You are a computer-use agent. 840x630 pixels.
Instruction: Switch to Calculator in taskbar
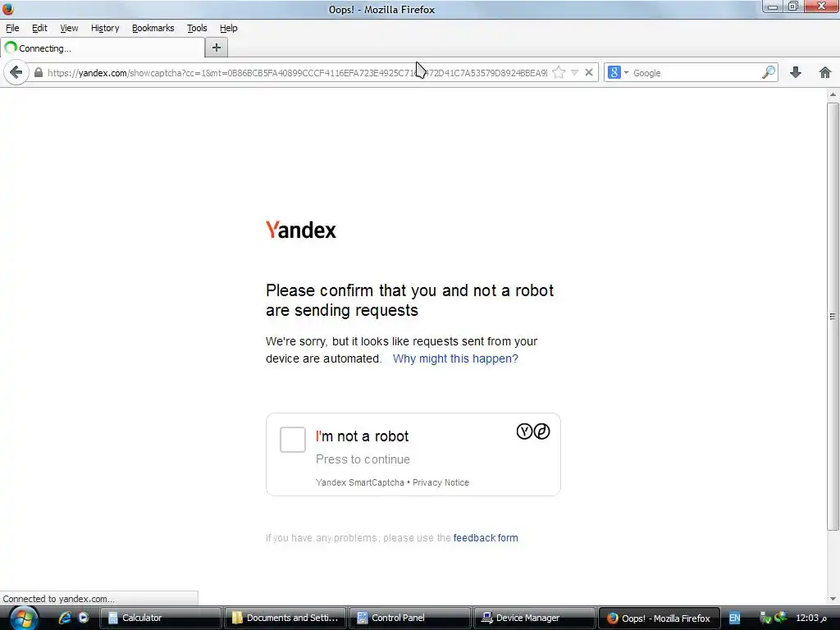pyautogui.click(x=161, y=619)
